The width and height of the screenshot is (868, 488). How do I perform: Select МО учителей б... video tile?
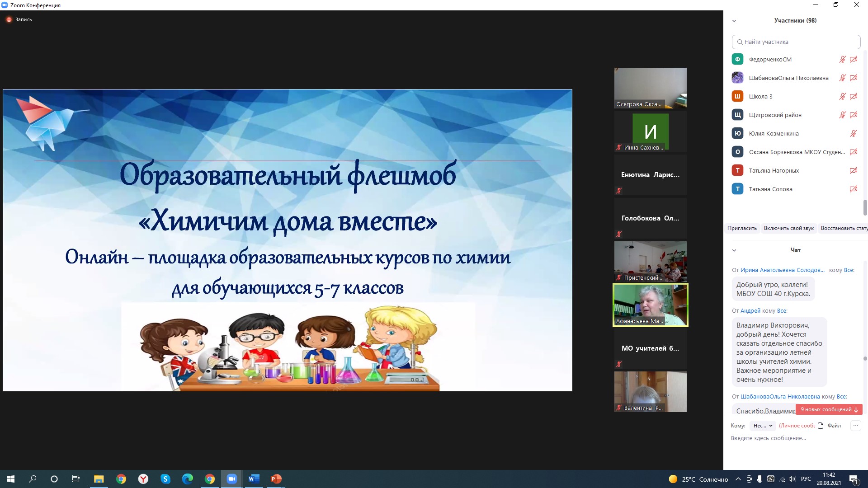click(650, 348)
